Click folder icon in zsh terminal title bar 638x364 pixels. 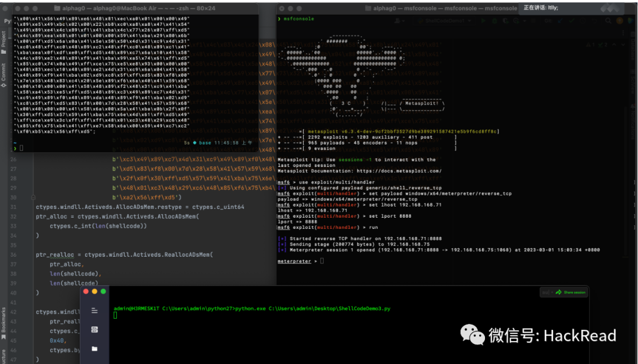point(57,8)
